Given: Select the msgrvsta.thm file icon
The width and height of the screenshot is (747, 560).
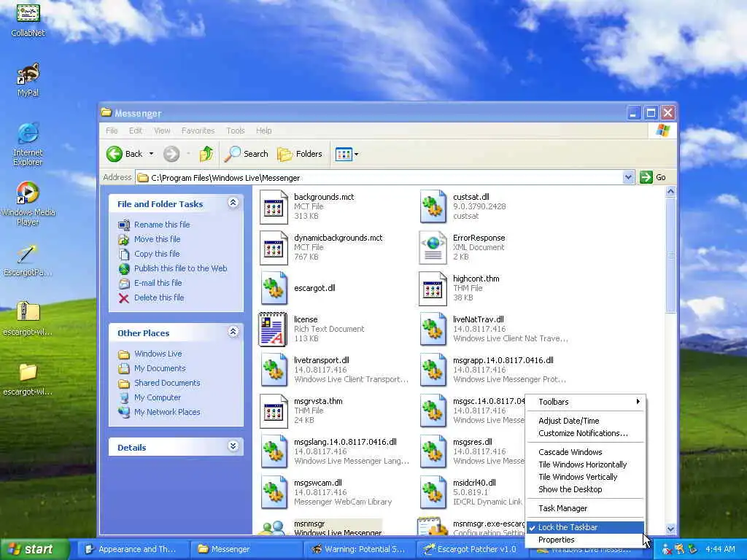Looking at the screenshot, I should click(274, 411).
